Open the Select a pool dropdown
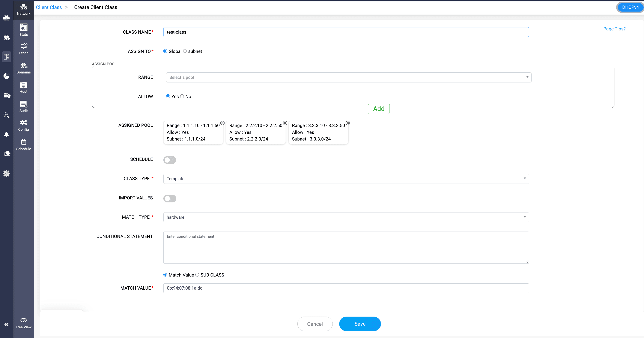 pyautogui.click(x=349, y=78)
